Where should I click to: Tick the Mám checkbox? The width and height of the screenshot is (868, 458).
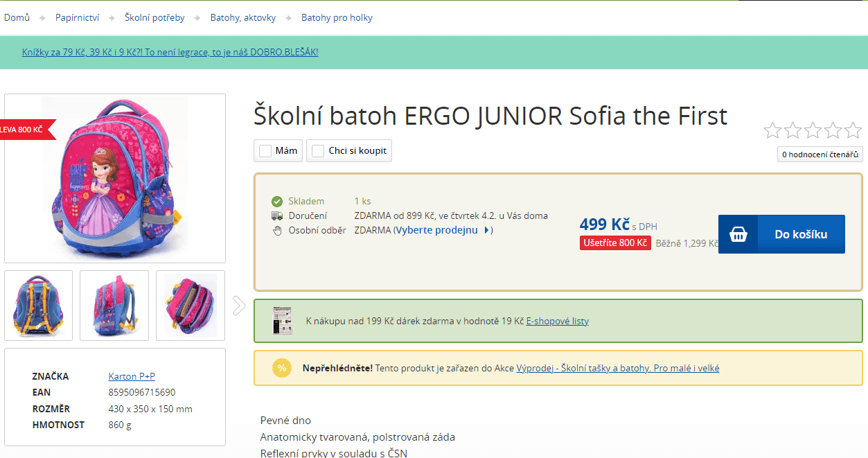pos(265,151)
